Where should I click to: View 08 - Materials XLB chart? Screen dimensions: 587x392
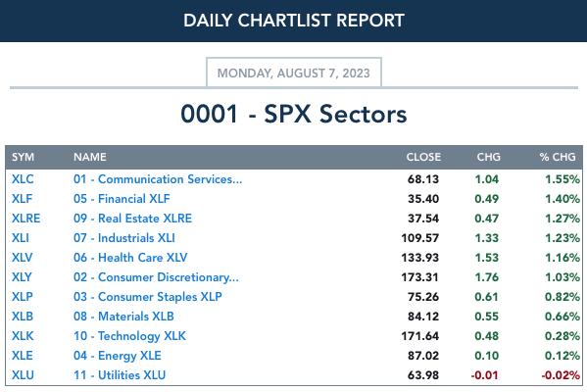coord(123,316)
